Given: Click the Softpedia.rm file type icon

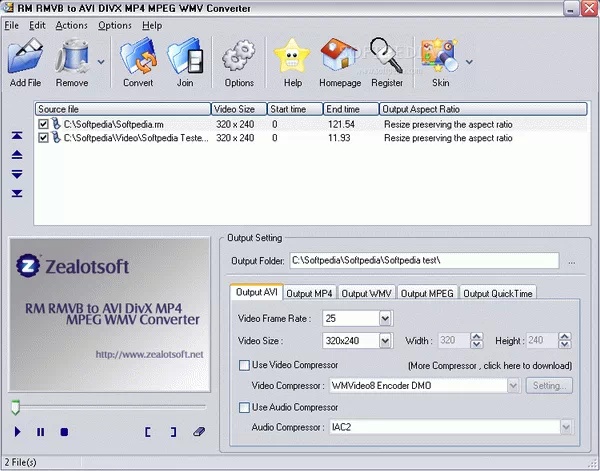Looking at the screenshot, I should click(x=56, y=124).
